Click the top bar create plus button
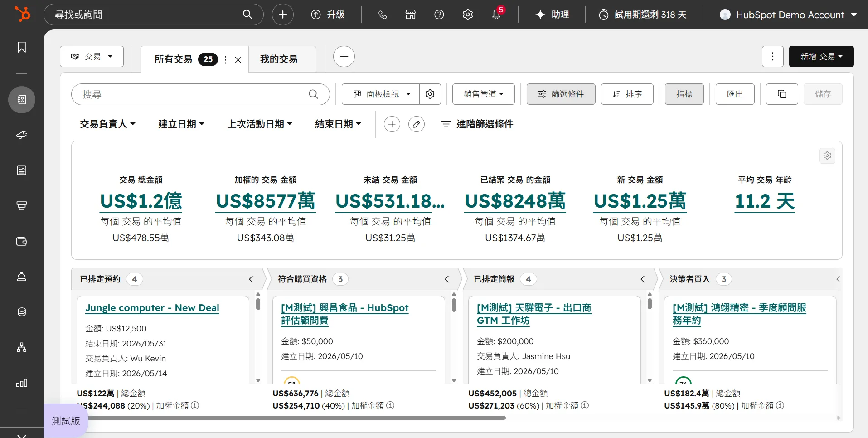868x438 pixels. pyautogui.click(x=283, y=15)
